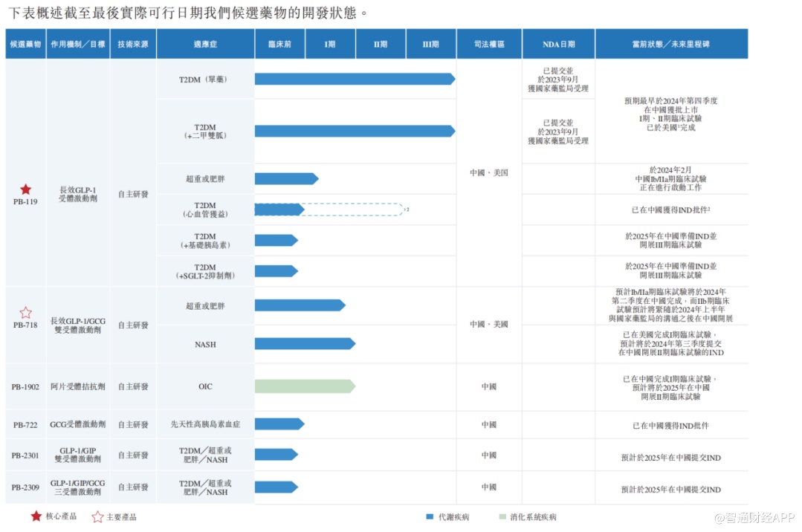The width and height of the screenshot is (802, 532).
Task: Click the T2DM（+基礎胰島素）indication
Action: (x=205, y=241)
